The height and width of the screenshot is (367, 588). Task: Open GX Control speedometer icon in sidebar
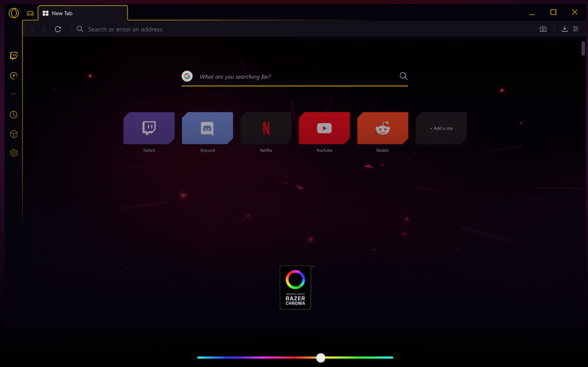(x=14, y=76)
